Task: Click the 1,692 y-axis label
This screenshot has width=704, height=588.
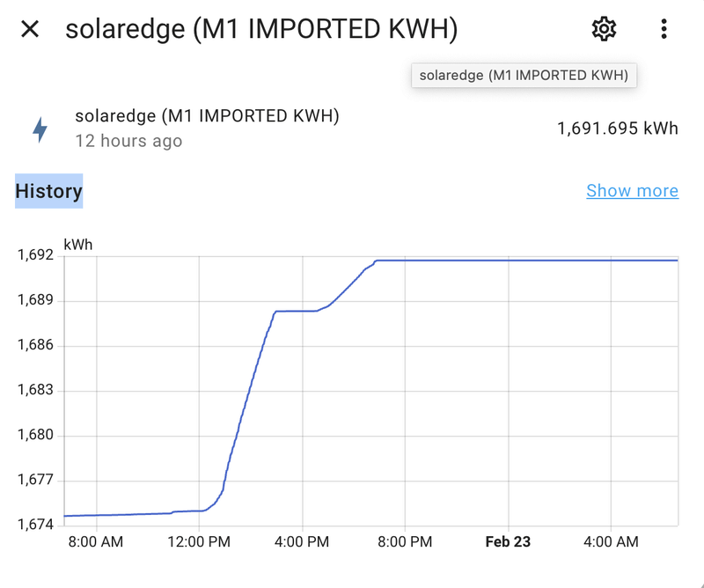Action: [35, 255]
